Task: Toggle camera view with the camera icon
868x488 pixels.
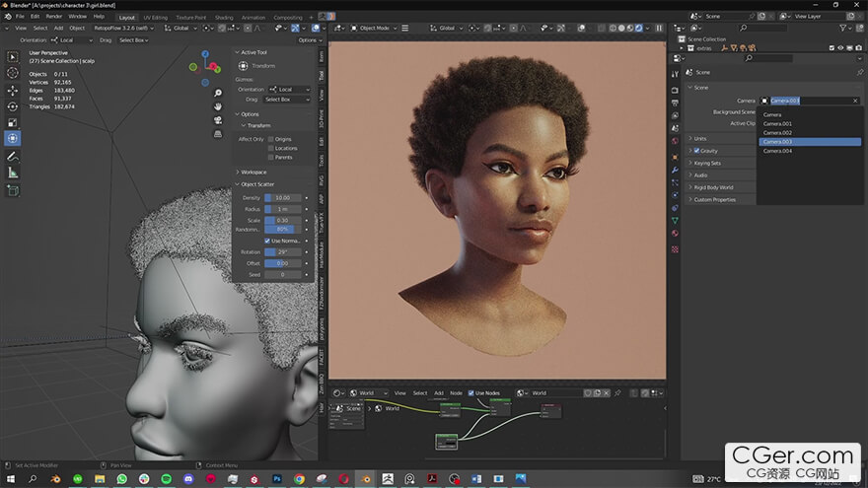Action: pyautogui.click(x=217, y=120)
